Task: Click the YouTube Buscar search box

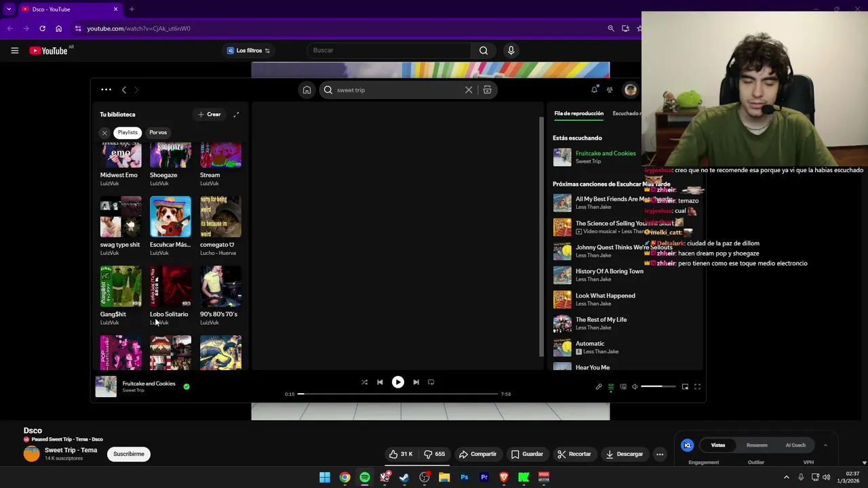Action: 389,50
